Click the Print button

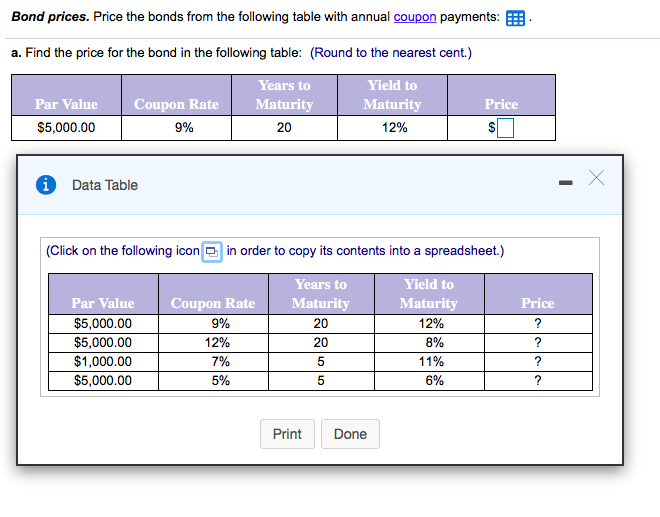tap(287, 434)
